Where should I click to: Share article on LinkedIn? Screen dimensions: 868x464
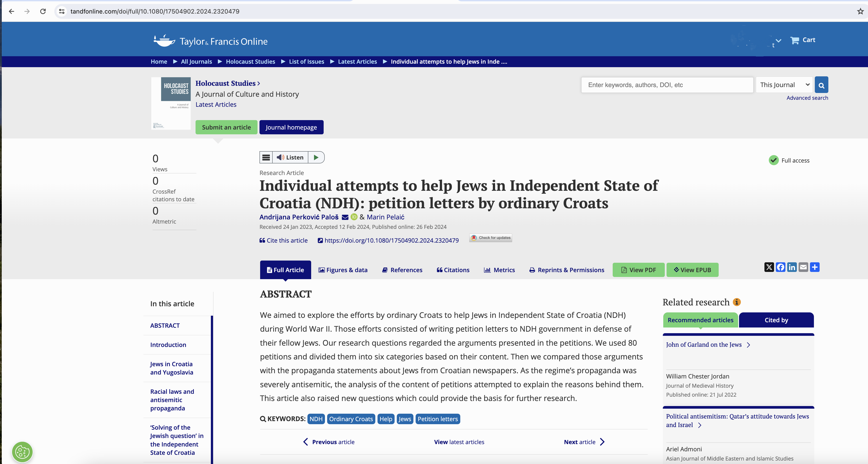pos(792,267)
